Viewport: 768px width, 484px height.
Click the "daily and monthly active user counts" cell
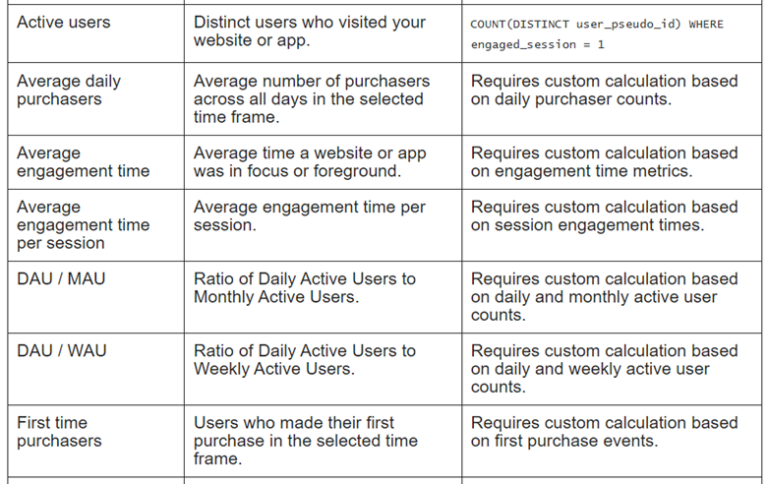[604, 297]
